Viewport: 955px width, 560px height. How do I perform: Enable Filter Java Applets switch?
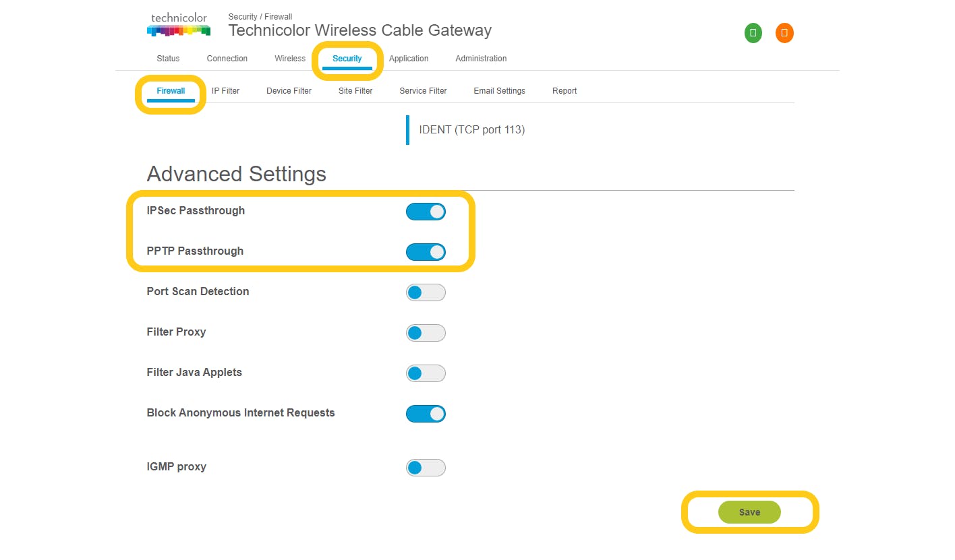coord(426,373)
